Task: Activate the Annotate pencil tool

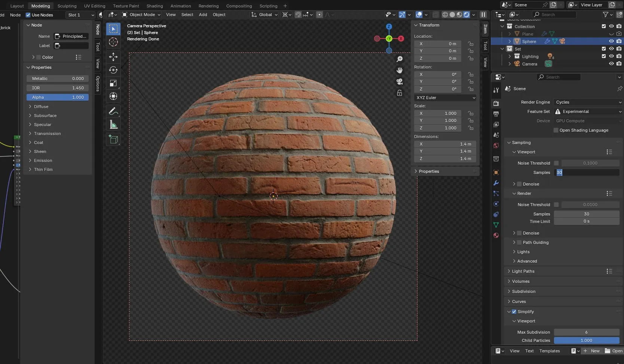Action: 113,111
